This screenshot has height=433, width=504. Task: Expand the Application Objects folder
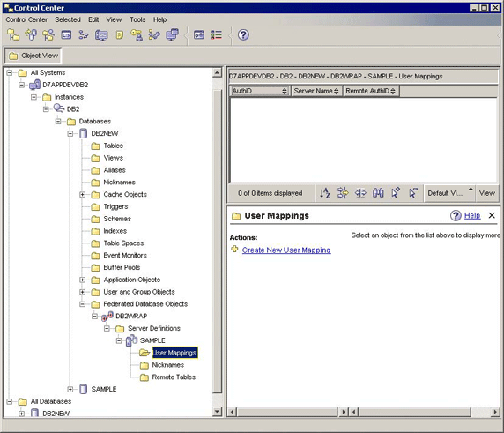83,280
